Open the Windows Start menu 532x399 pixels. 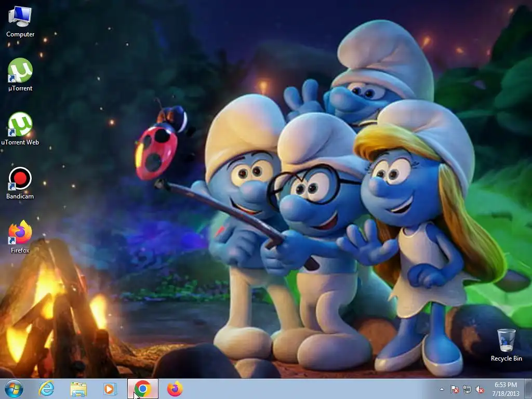coord(14,389)
